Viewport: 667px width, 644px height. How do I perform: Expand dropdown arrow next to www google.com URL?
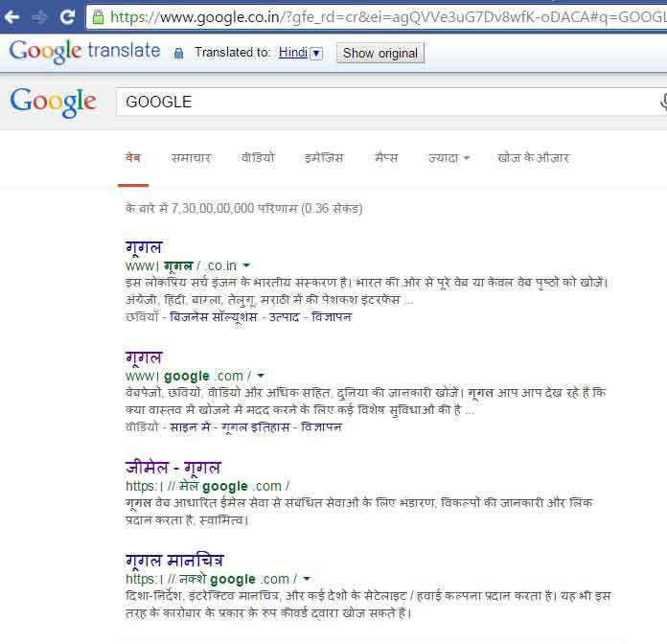[261, 376]
